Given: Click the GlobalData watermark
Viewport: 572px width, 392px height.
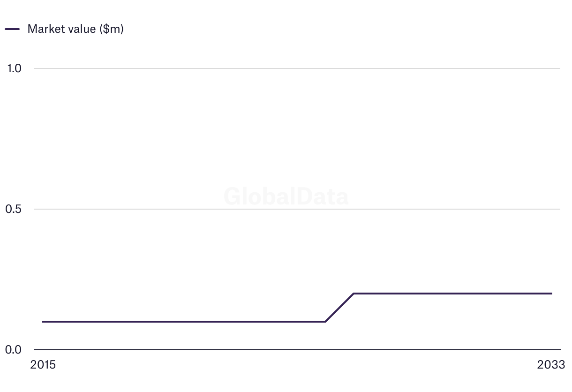Looking at the screenshot, I should (x=286, y=196).
